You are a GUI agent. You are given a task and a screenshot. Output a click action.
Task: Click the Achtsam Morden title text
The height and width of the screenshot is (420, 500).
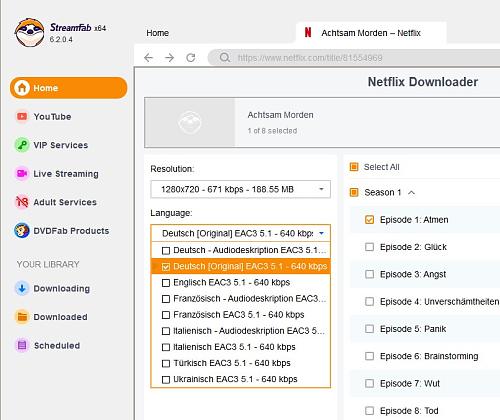click(280, 115)
